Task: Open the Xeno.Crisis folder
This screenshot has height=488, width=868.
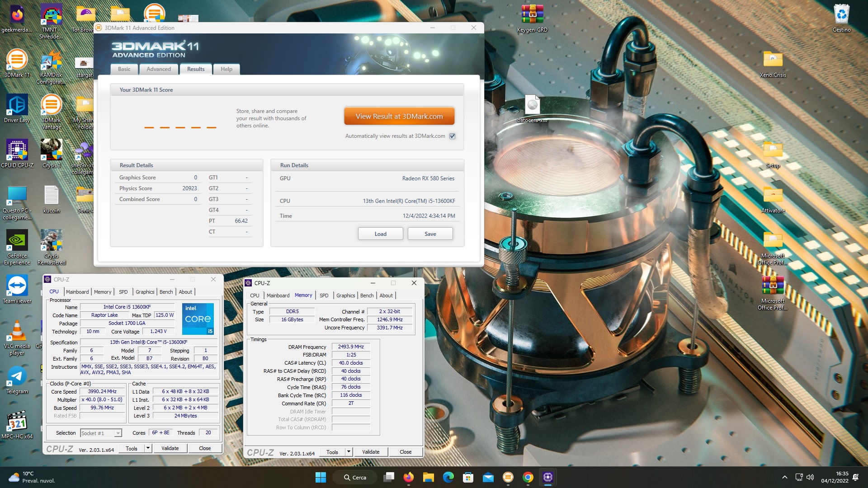Action: pos(773,64)
